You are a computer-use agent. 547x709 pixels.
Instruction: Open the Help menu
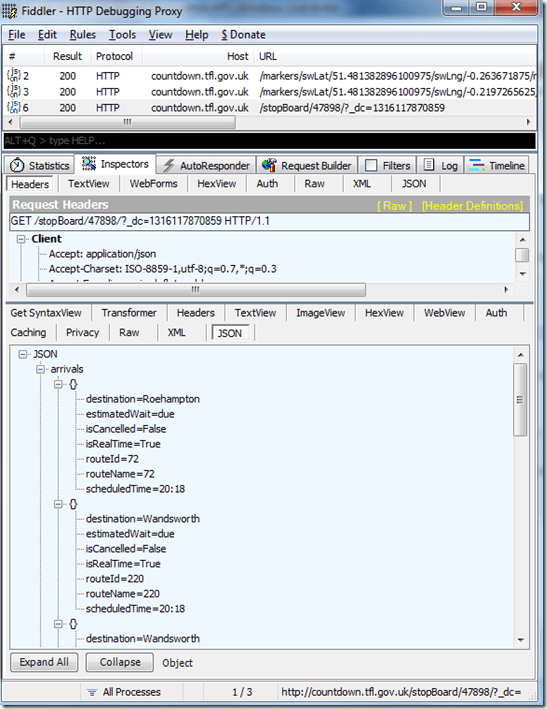pyautogui.click(x=197, y=35)
